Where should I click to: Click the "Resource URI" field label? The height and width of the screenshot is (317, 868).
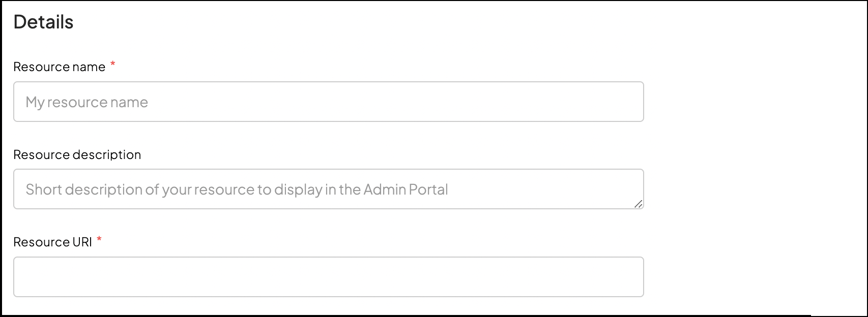click(x=52, y=242)
